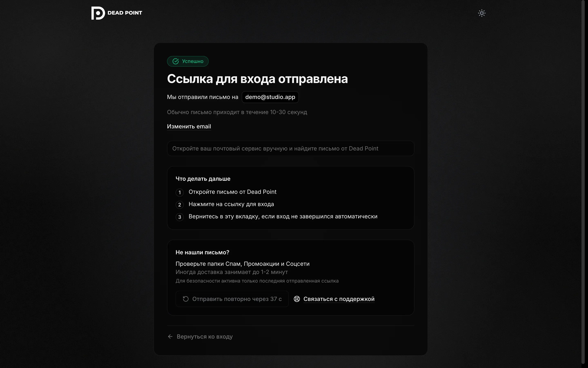Click step number 3 circle
The width and height of the screenshot is (588, 368).
pos(179,217)
